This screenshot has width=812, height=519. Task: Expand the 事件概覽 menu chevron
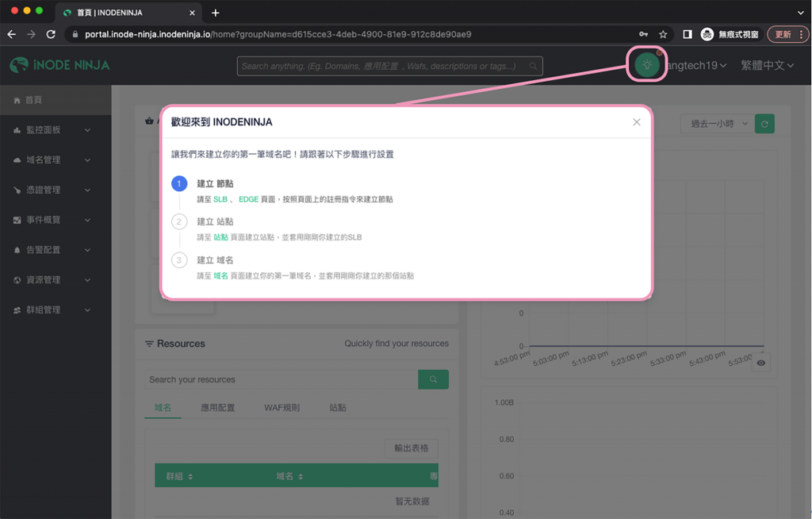pyautogui.click(x=87, y=221)
